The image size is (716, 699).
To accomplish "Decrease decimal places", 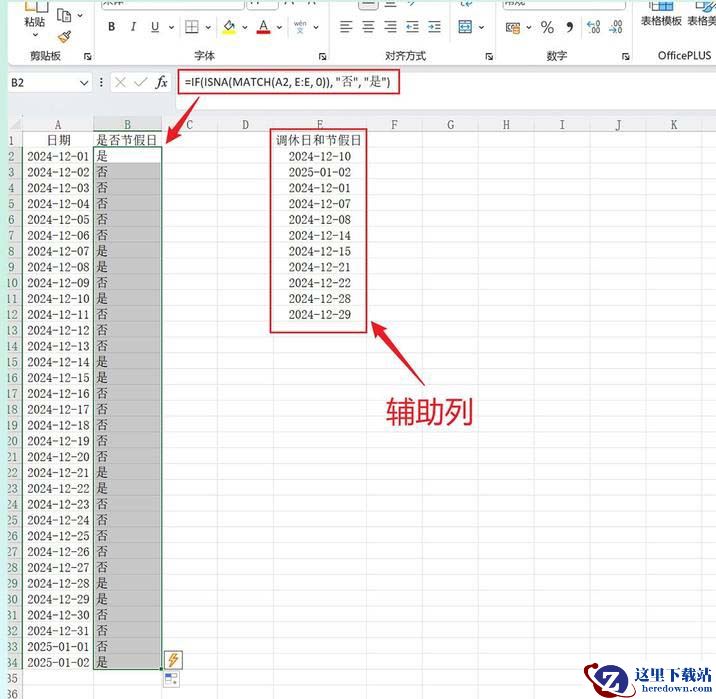I will coord(616,27).
